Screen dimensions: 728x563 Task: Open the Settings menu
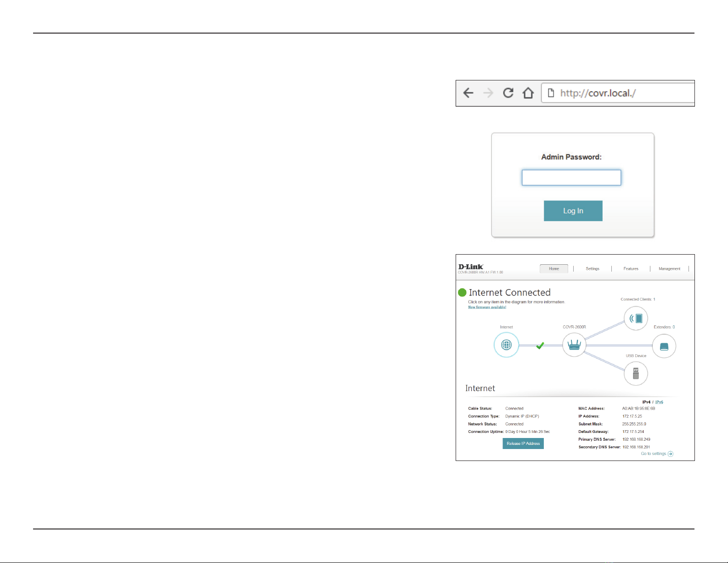[x=593, y=269]
